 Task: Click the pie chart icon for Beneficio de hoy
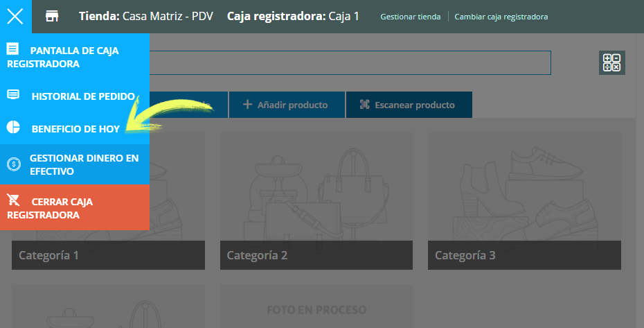tap(13, 128)
